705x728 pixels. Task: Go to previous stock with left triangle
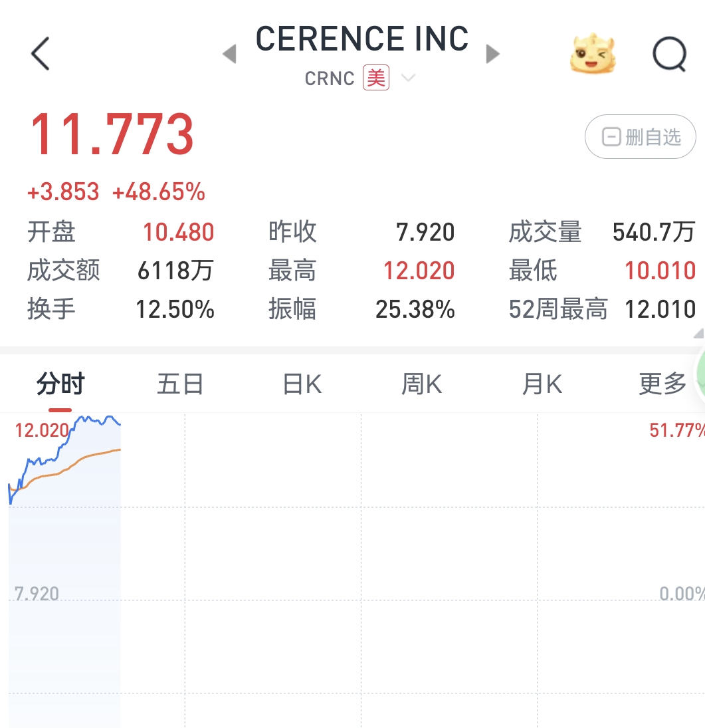pos(229,54)
